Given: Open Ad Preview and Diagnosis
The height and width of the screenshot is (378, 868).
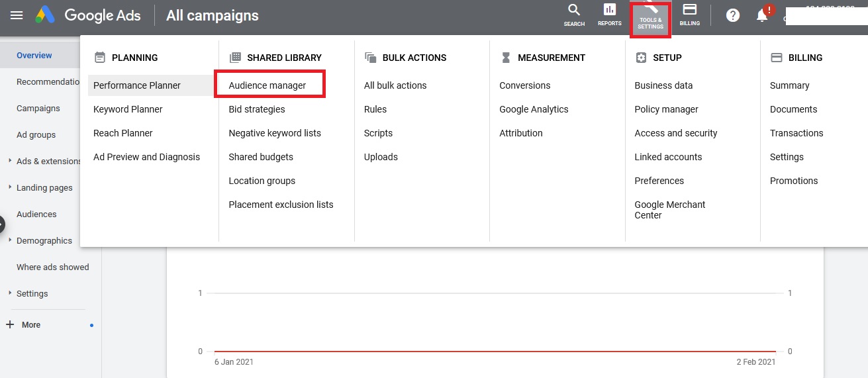Looking at the screenshot, I should click(x=146, y=157).
